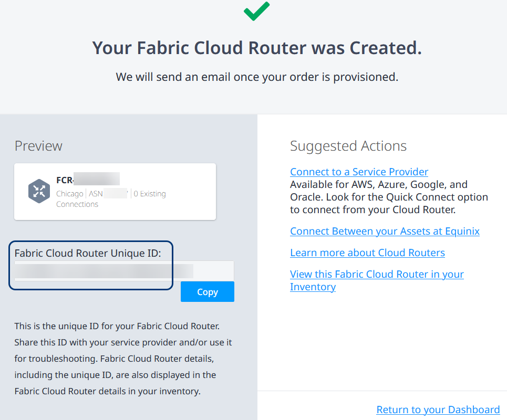Click the Chicago location text
This screenshot has height=420, width=507.
(70, 194)
